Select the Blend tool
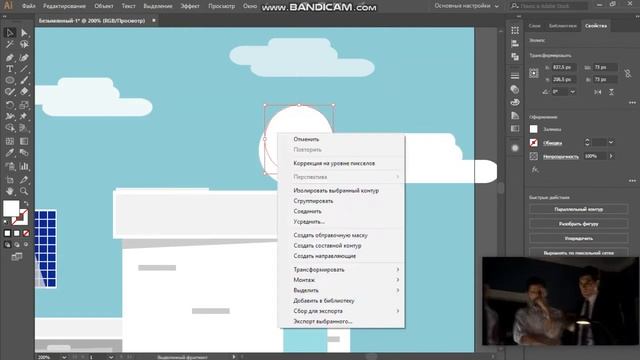The height and width of the screenshot is (360, 640). coord(24,153)
